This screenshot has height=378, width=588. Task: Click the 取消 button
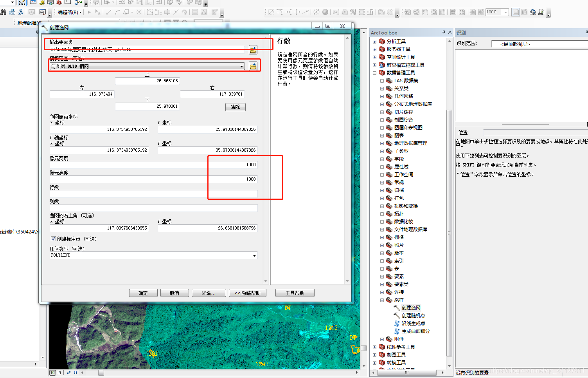point(174,293)
